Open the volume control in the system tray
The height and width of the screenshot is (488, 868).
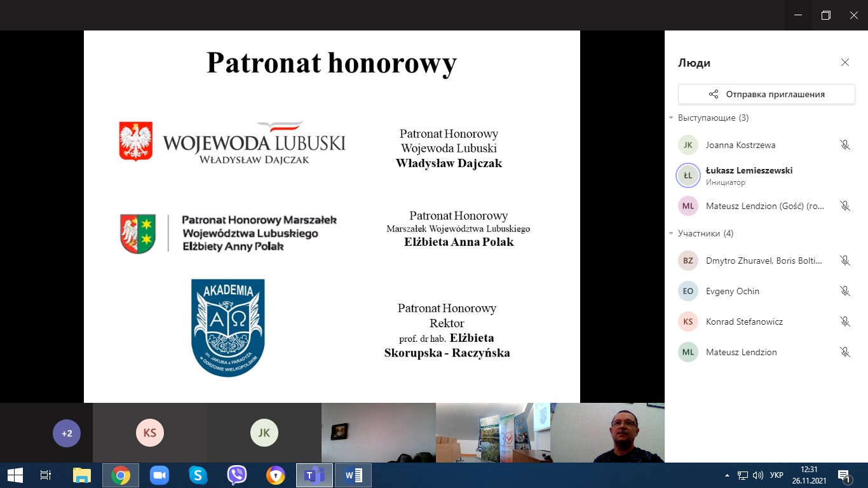click(x=758, y=475)
